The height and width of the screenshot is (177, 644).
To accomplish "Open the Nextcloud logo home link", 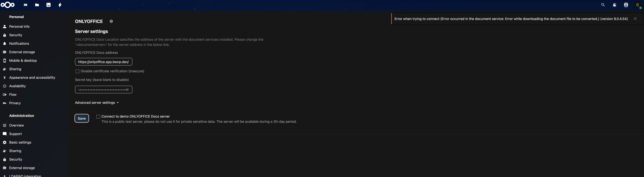I will pyautogui.click(x=8, y=5).
